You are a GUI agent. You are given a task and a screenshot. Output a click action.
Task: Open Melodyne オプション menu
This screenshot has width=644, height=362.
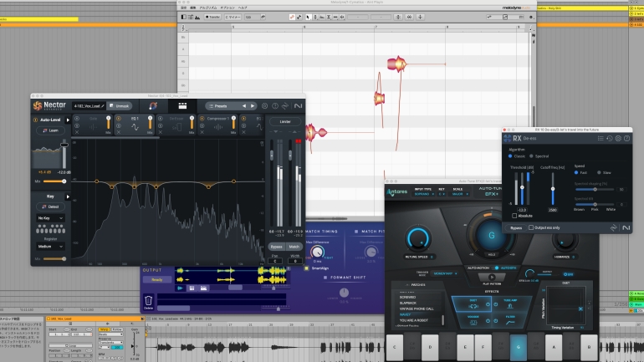pos(227,8)
